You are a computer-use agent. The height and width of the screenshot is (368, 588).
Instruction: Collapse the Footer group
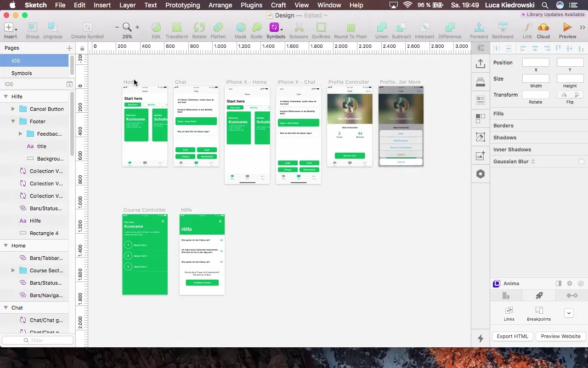[x=13, y=121]
